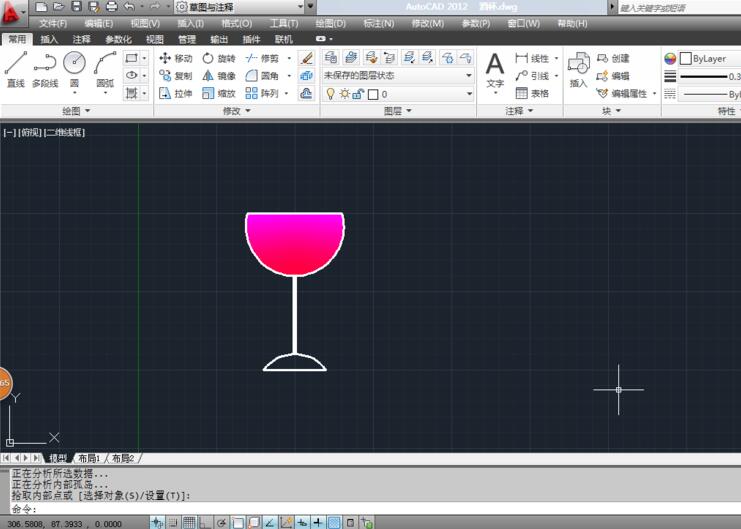Expand the 注释 panel
741x529 pixels.
[519, 111]
